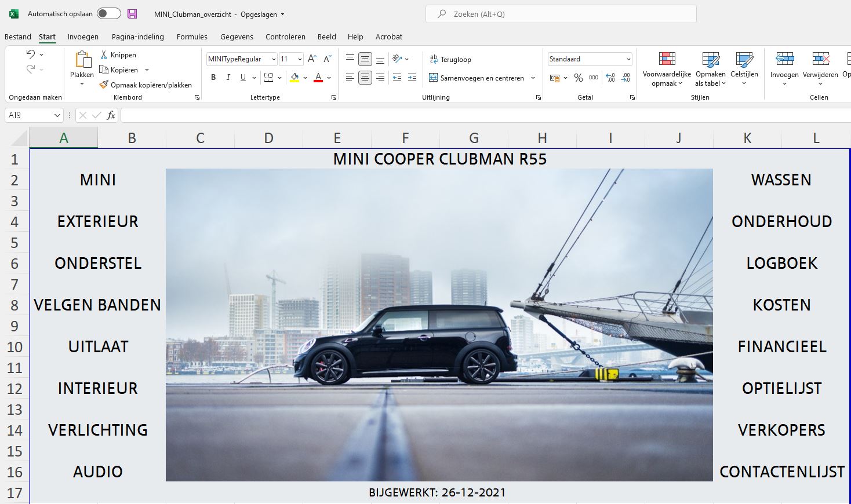Open Getal dialog launcher

[632, 97]
